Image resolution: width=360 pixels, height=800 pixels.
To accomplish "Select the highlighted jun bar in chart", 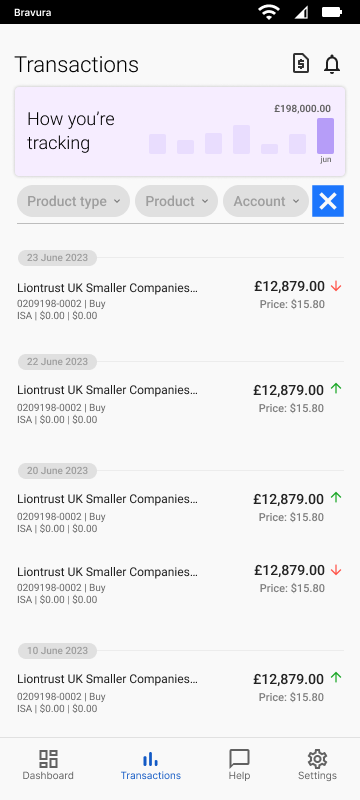I will pos(325,136).
